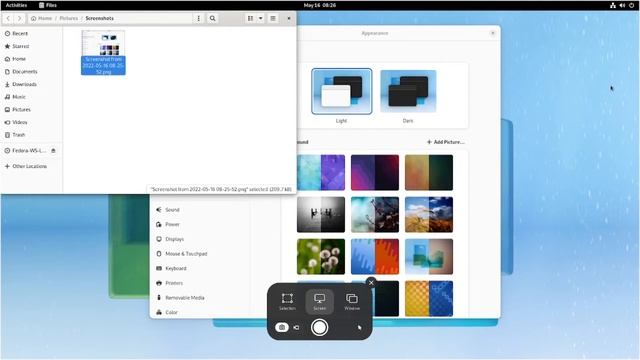Open the clock and calendar
This screenshot has width=640, height=360.
coord(320,5)
